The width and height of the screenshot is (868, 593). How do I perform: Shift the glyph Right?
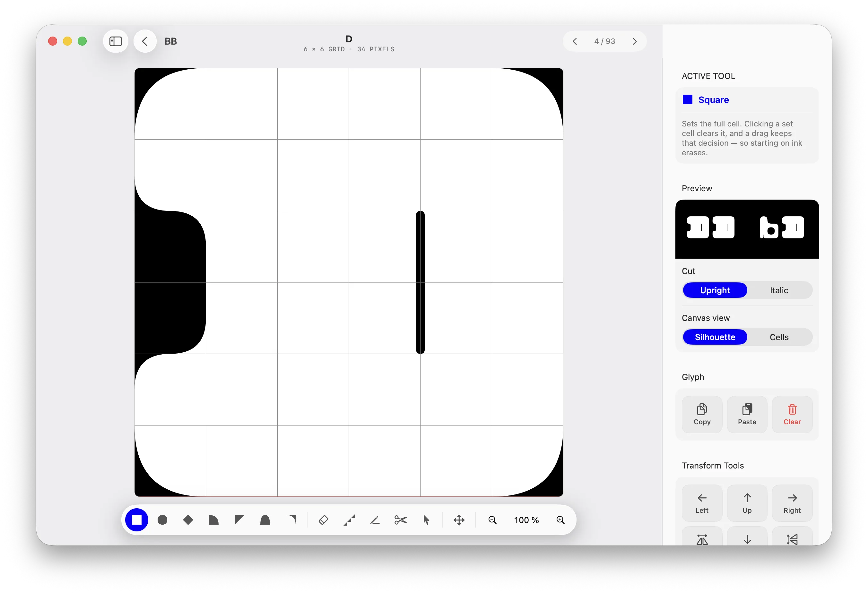(792, 503)
